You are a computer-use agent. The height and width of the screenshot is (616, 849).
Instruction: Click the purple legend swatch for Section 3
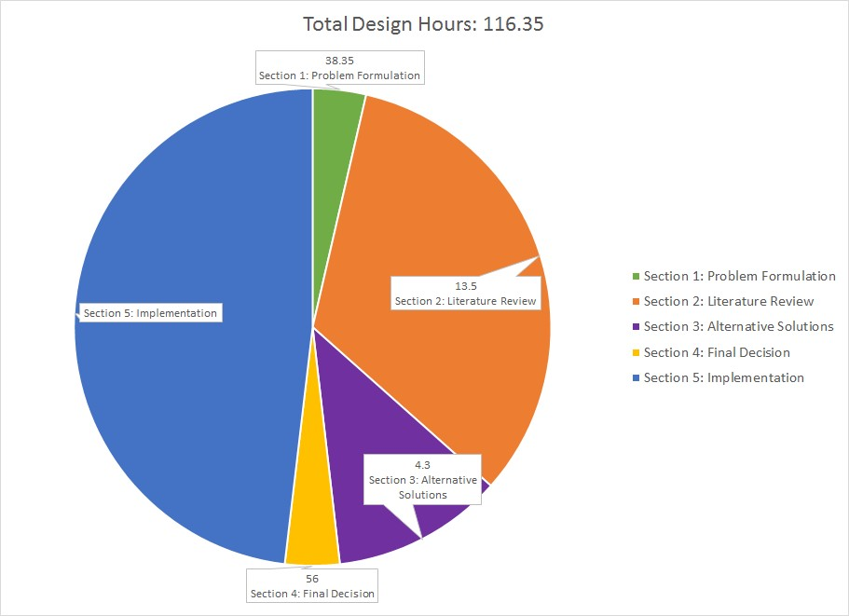pos(636,327)
